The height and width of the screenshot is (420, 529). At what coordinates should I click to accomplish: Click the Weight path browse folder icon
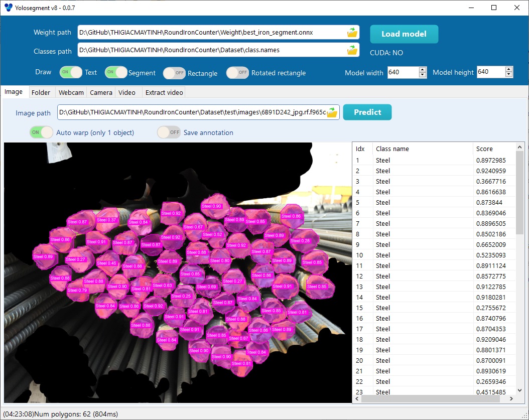pos(352,33)
